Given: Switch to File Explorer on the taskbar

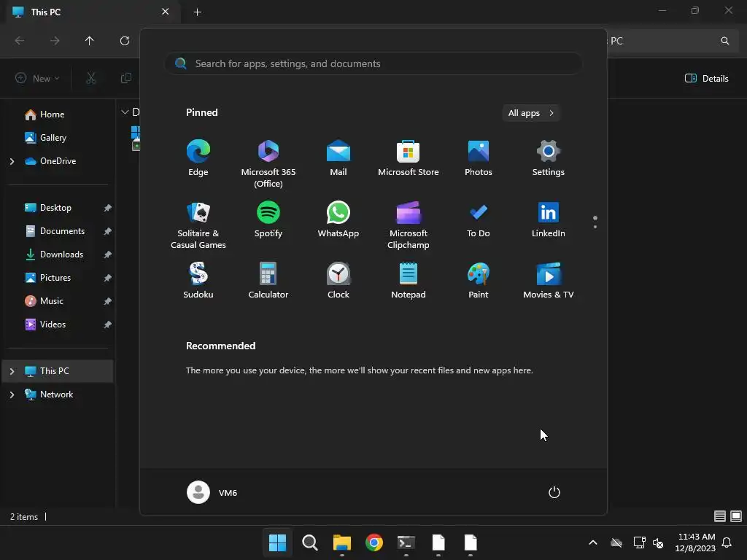Looking at the screenshot, I should click(341, 542).
